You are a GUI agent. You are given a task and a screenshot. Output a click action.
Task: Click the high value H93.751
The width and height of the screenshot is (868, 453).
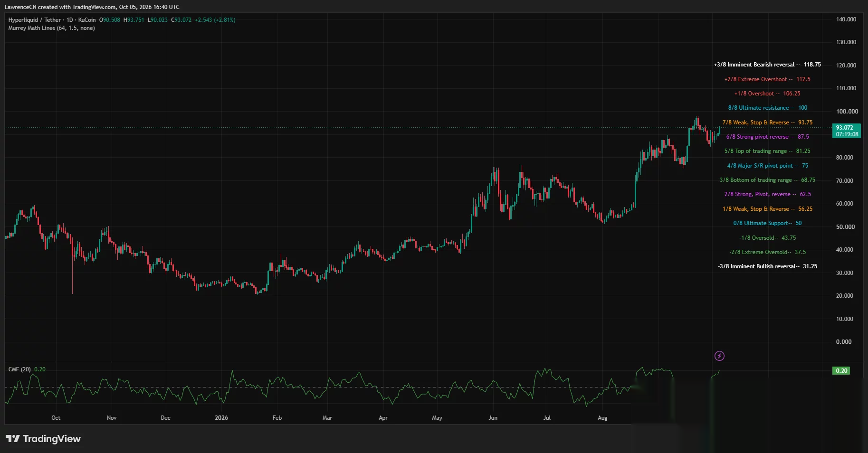pyautogui.click(x=134, y=20)
